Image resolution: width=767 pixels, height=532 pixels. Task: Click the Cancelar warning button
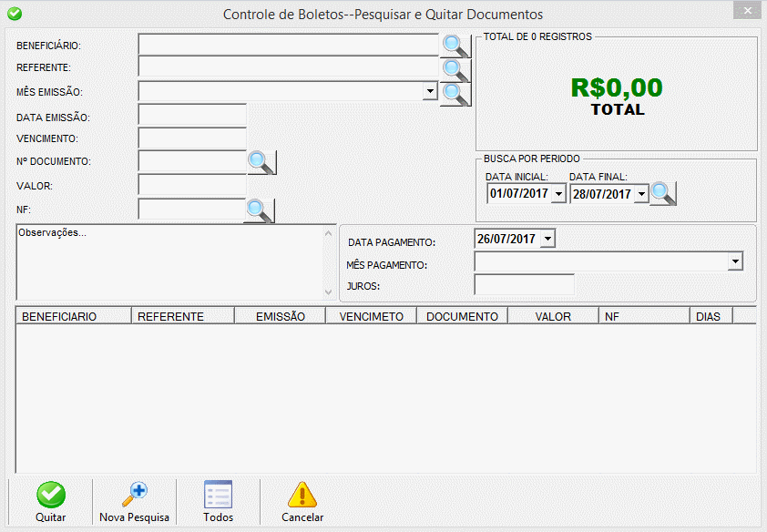tap(302, 502)
